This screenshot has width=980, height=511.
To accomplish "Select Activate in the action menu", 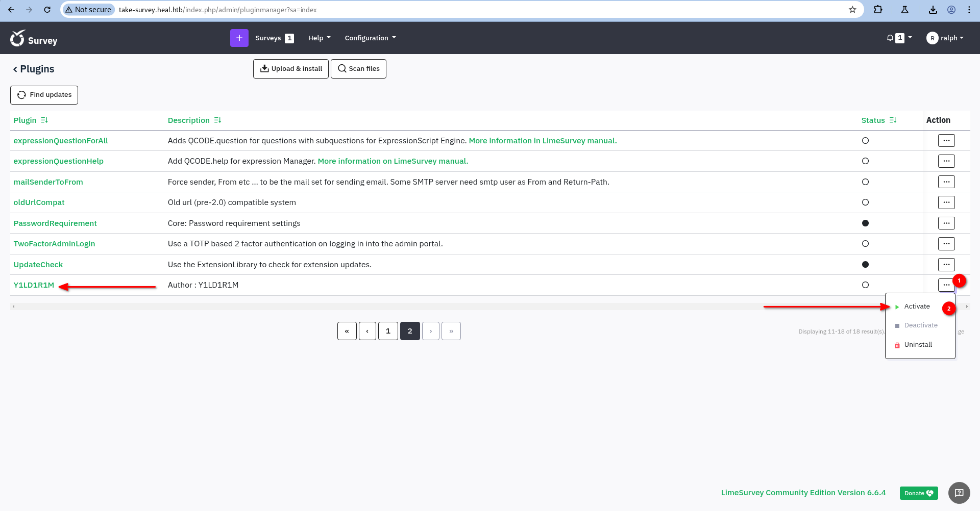I will [x=917, y=306].
